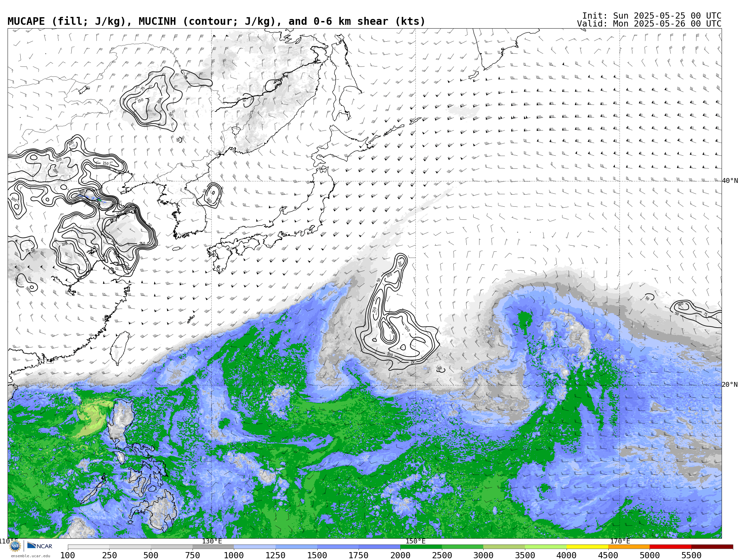This screenshot has width=744, height=560.
Task: Pick the 1250–1500 blue colorbar swatch
Action: pyautogui.click(x=297, y=547)
